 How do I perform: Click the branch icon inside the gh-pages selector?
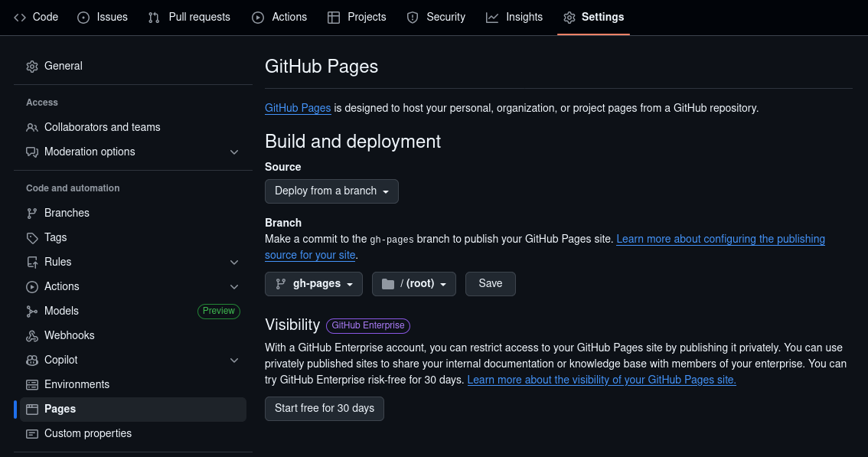point(280,283)
